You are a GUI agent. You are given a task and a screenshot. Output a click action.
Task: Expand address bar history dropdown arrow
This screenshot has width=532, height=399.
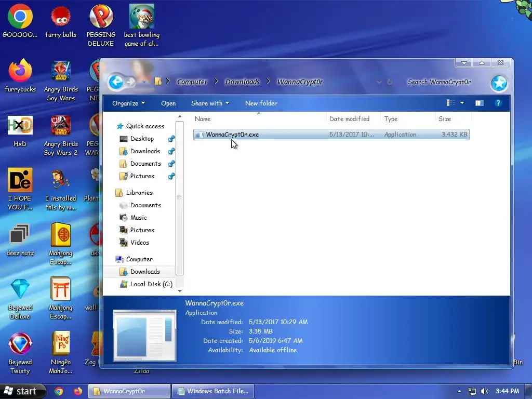[x=379, y=82]
